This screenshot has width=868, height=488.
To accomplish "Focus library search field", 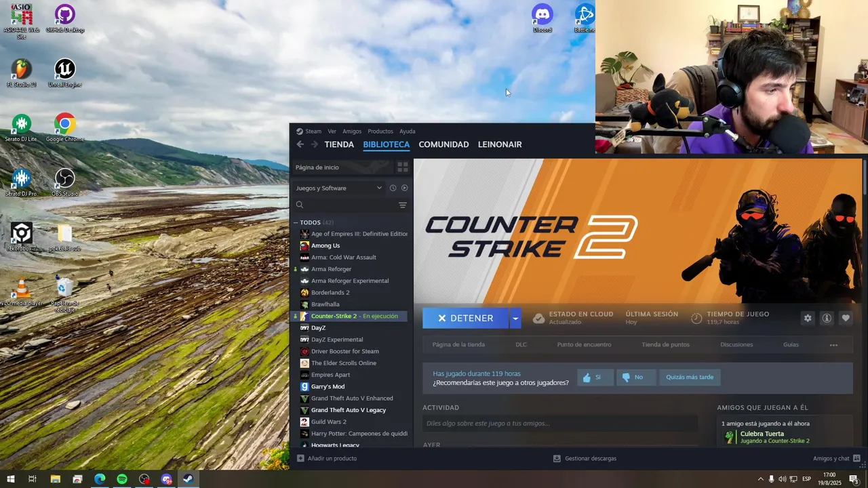I will (x=346, y=205).
